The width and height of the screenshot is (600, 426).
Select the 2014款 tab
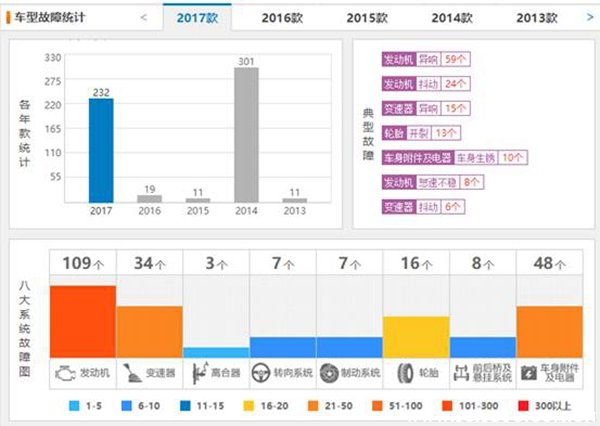pyautogui.click(x=453, y=17)
